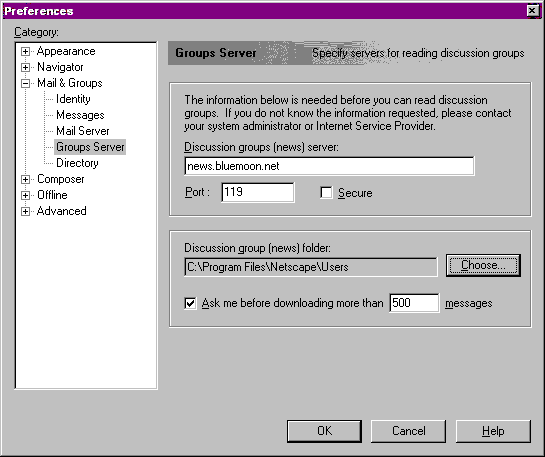Expand the Appearance category

pyautogui.click(x=25, y=51)
